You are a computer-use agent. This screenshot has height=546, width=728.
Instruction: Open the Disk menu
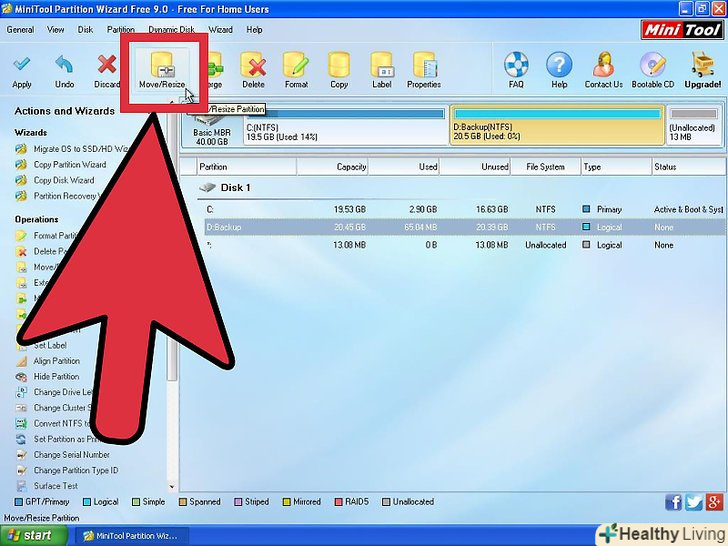(x=85, y=30)
